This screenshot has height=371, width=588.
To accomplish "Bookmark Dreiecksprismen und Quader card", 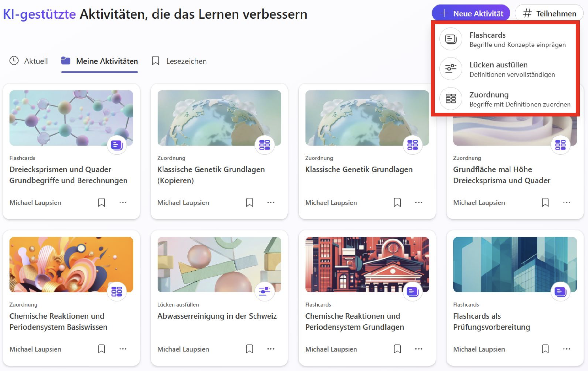I will [101, 202].
